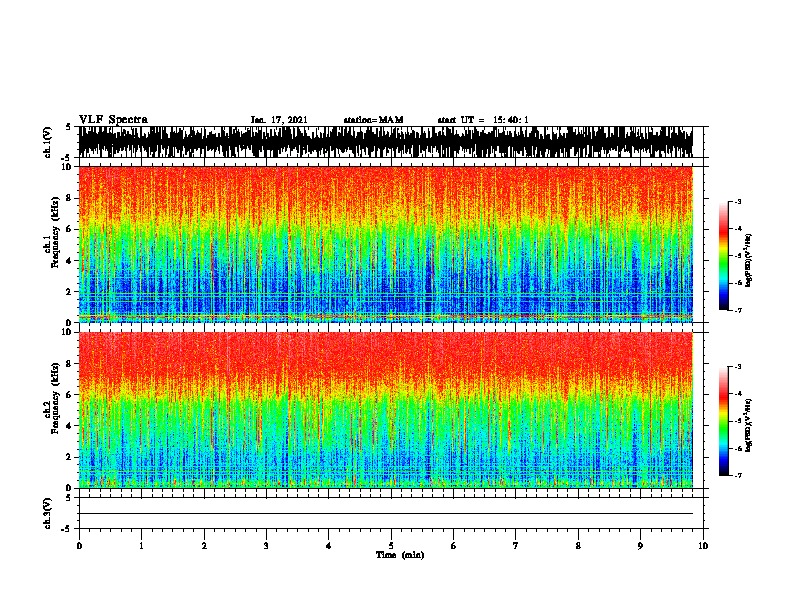The height and width of the screenshot is (612, 792).
Task: Click the "9" tick on time axis
Action: coord(640,545)
